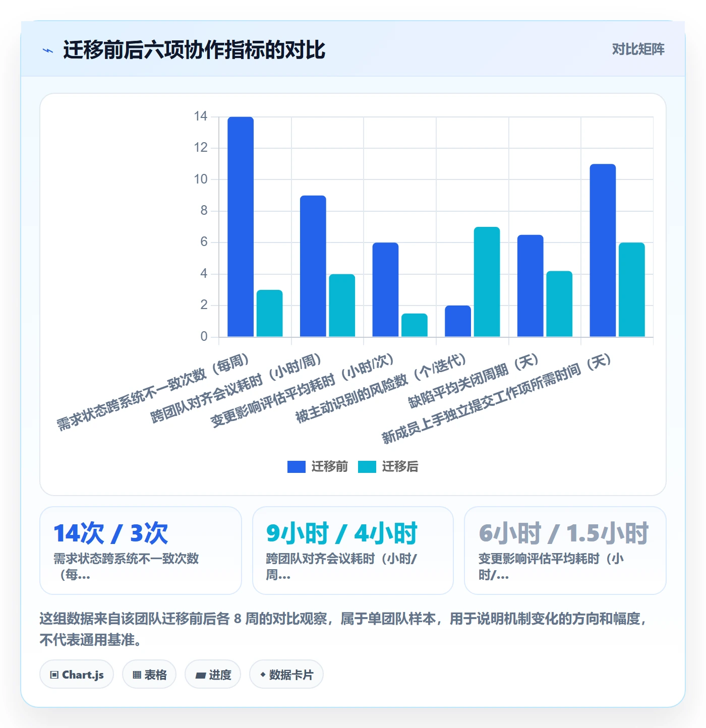Toggle the 迁移后 legend label
Screen dimensions: 706x728
coord(400,467)
